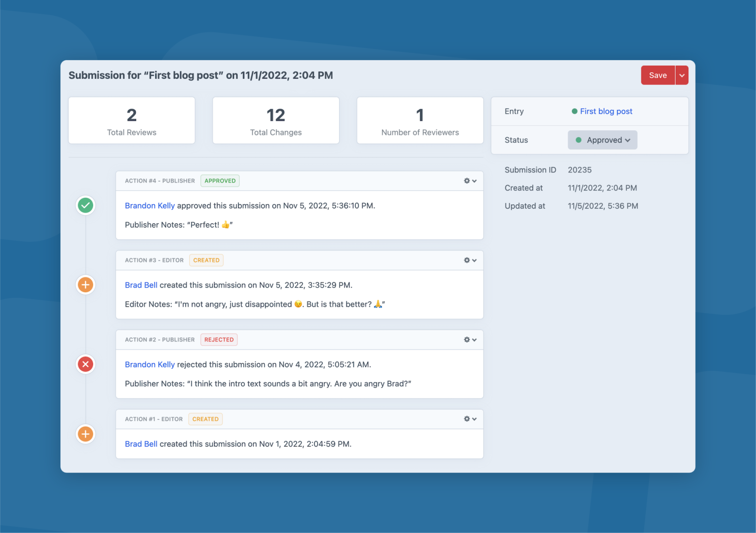Click the REJECTED badge on Action #2
The width and height of the screenshot is (756, 533).
pos(219,340)
